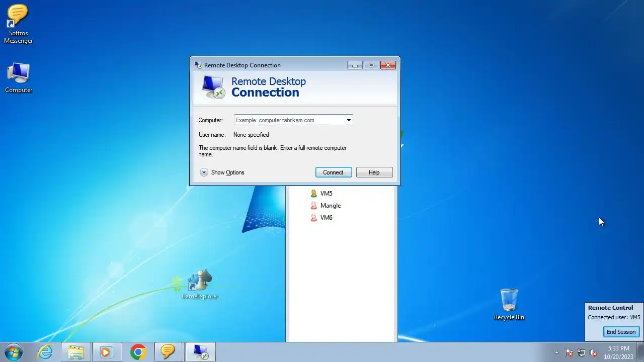Open the Softros Messenger desktop shortcut
Viewport: 644px width, 362px height.
click(x=18, y=24)
